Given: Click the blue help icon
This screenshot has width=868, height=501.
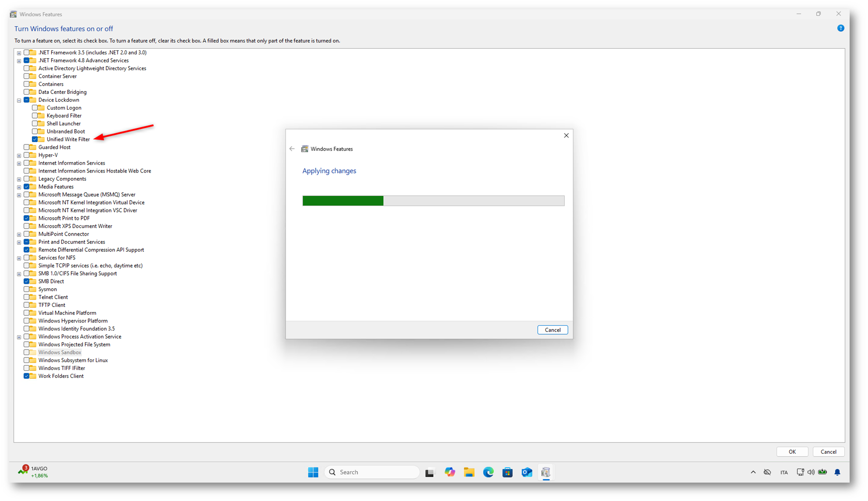Looking at the screenshot, I should pyautogui.click(x=840, y=28).
